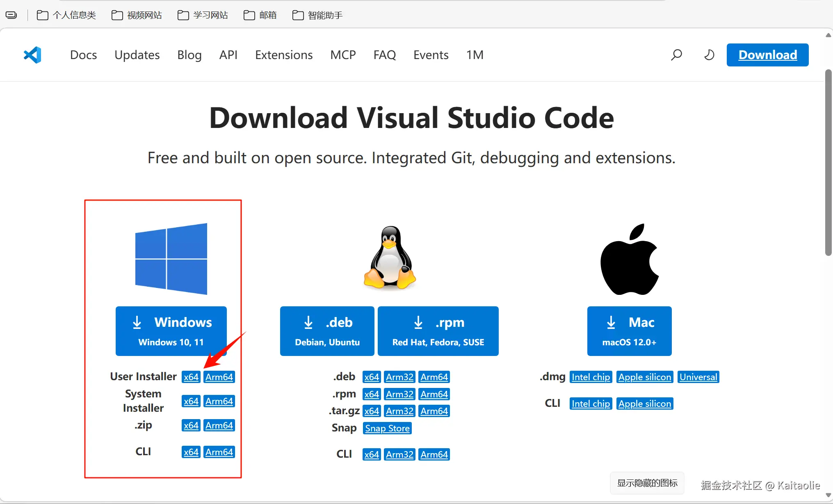The height and width of the screenshot is (504, 833).
Task: Click the VS Code logo icon
Action: pos(32,55)
